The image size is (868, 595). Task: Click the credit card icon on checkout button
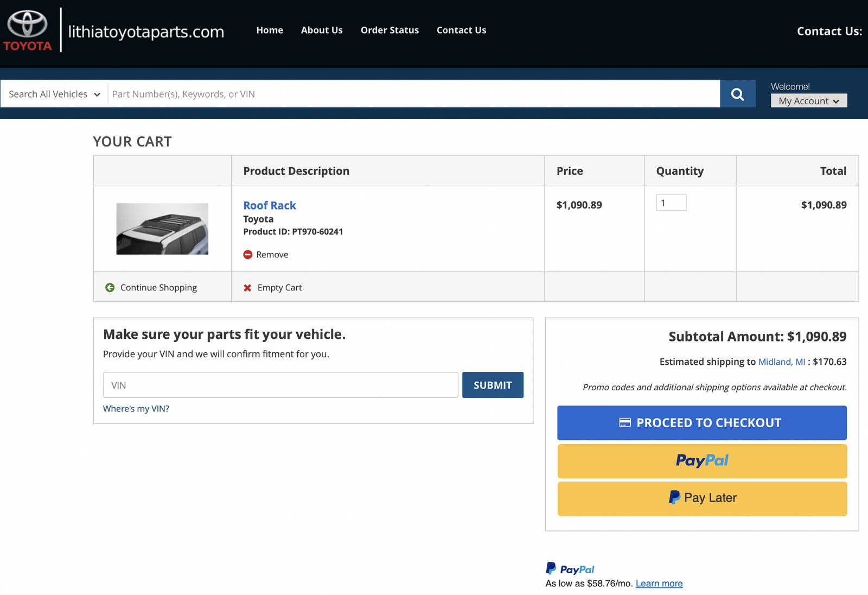pos(625,423)
